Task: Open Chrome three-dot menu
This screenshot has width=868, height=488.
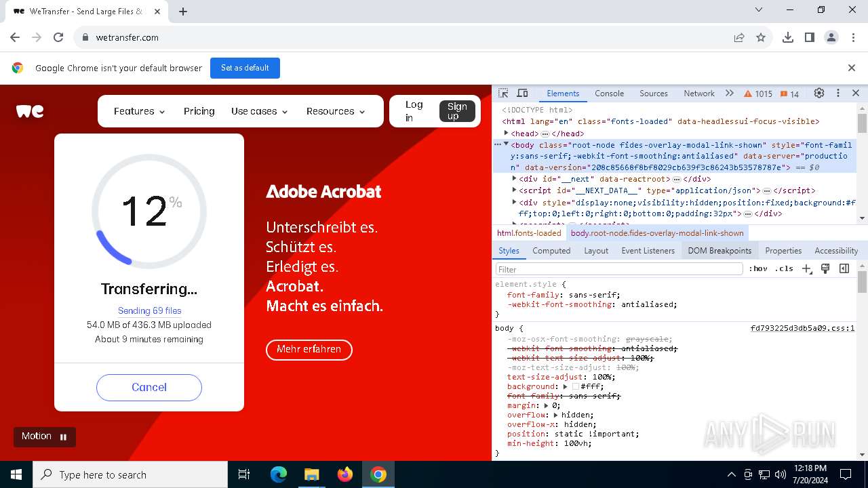Action: [x=852, y=38]
